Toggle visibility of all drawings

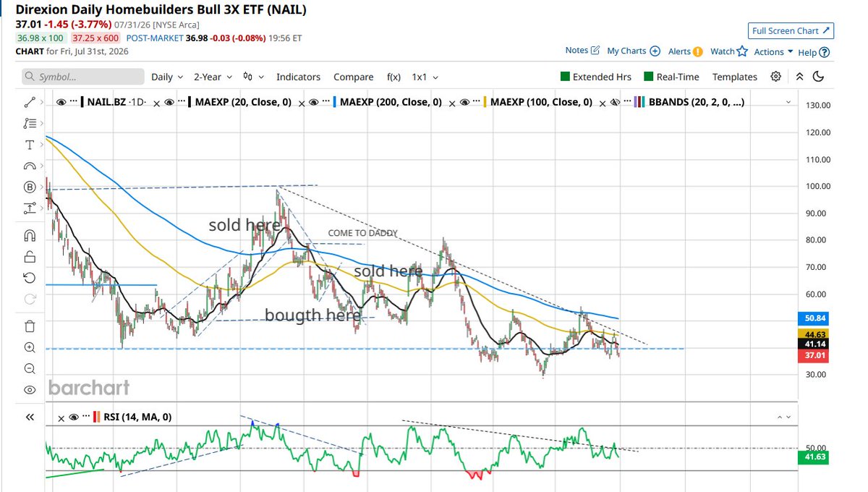pos(30,390)
